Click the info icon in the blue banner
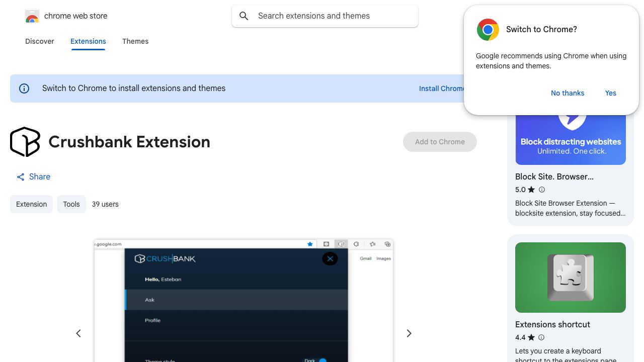Image resolution: width=644 pixels, height=362 pixels. [24, 88]
